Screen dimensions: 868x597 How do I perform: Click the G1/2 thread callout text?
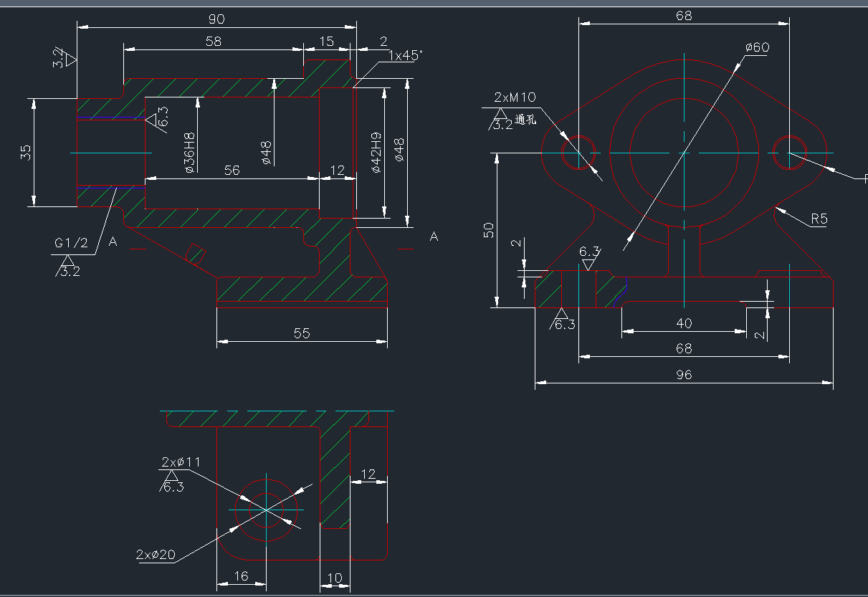71,243
